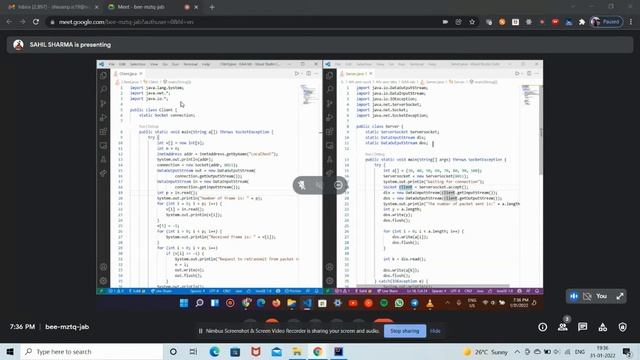Open File menu in Client.java VS Code window

(111, 64)
